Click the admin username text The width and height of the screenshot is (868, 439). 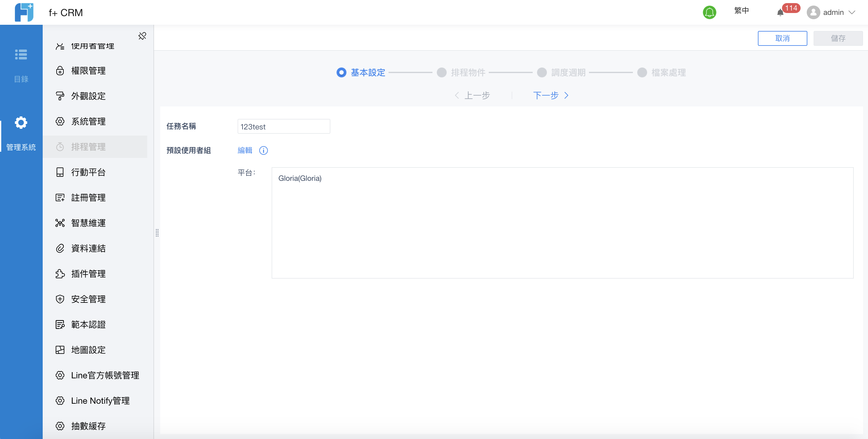[833, 12]
